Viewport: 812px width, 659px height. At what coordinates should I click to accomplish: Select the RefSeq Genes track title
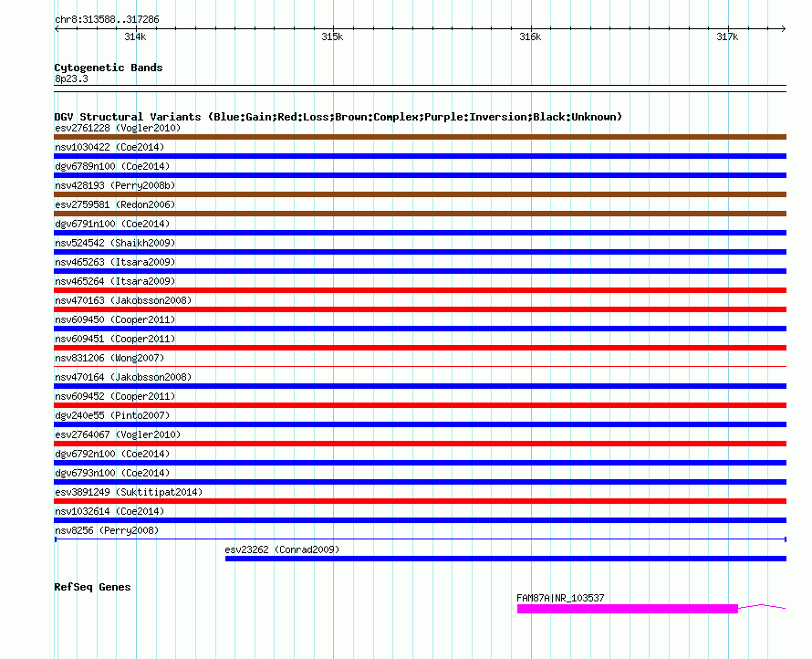click(93, 587)
